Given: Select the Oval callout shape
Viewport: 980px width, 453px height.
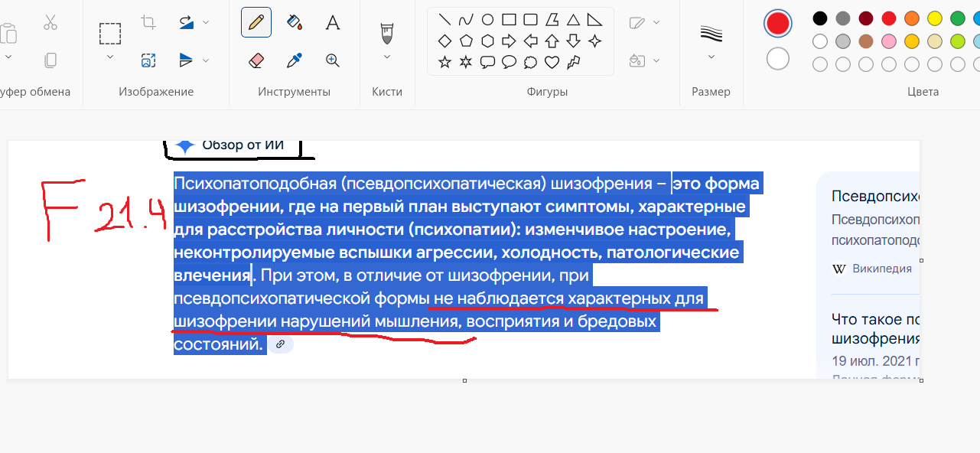Looking at the screenshot, I should pyautogui.click(x=509, y=62).
